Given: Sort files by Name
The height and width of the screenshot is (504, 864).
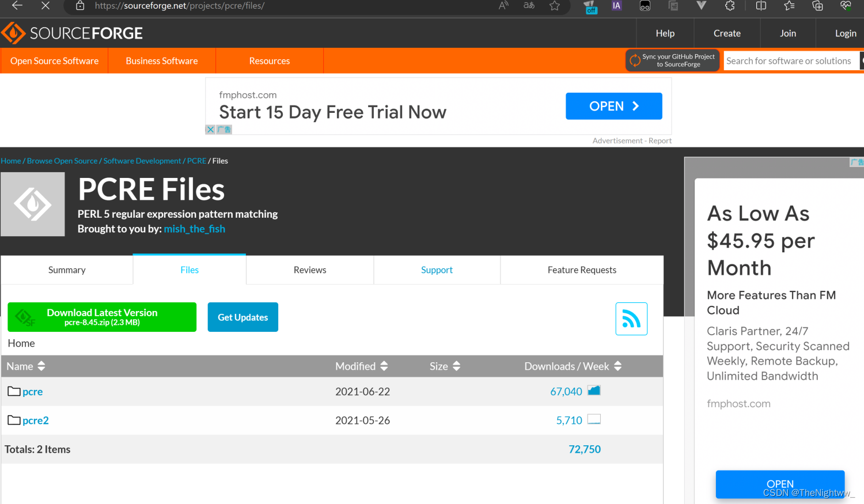Looking at the screenshot, I should [x=26, y=366].
